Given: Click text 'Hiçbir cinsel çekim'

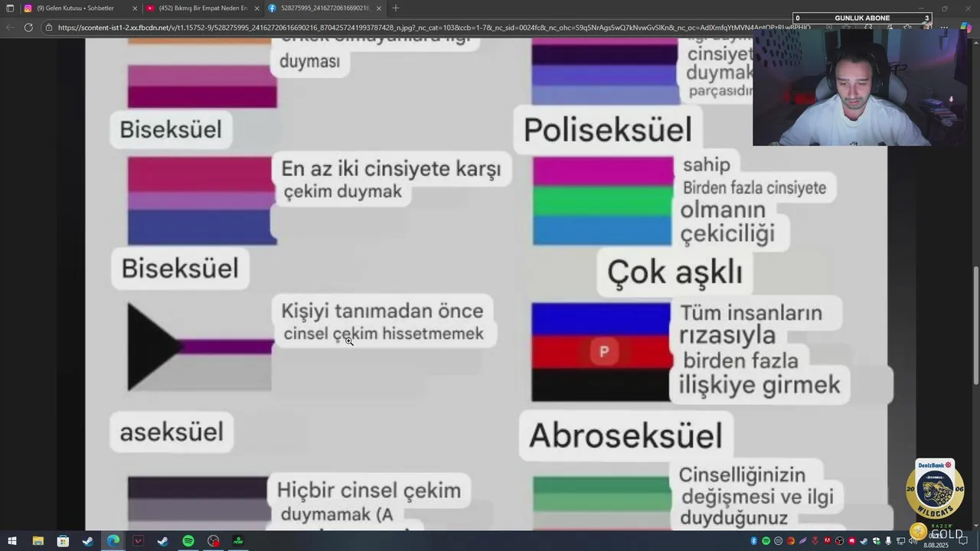Looking at the screenshot, I should (369, 490).
